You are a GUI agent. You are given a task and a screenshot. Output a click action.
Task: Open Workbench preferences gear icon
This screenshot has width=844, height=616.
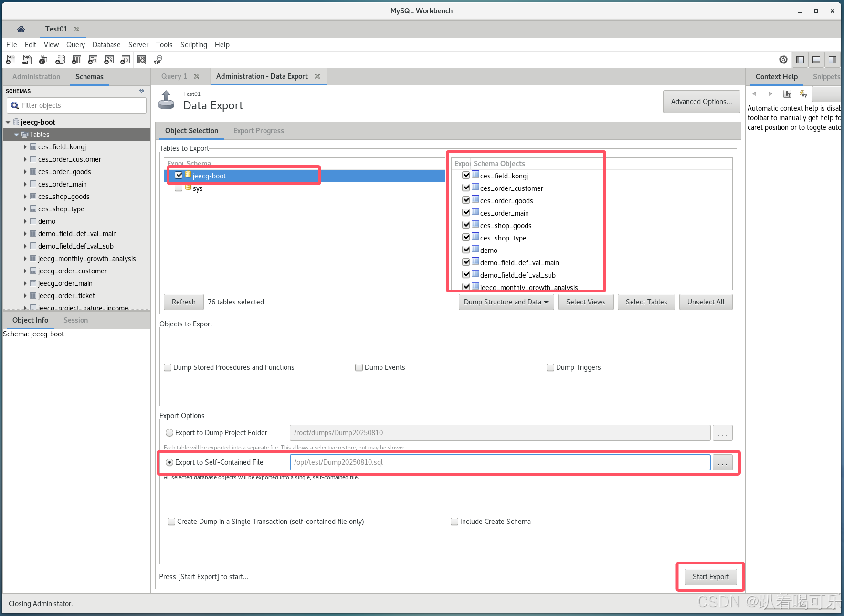click(x=783, y=60)
